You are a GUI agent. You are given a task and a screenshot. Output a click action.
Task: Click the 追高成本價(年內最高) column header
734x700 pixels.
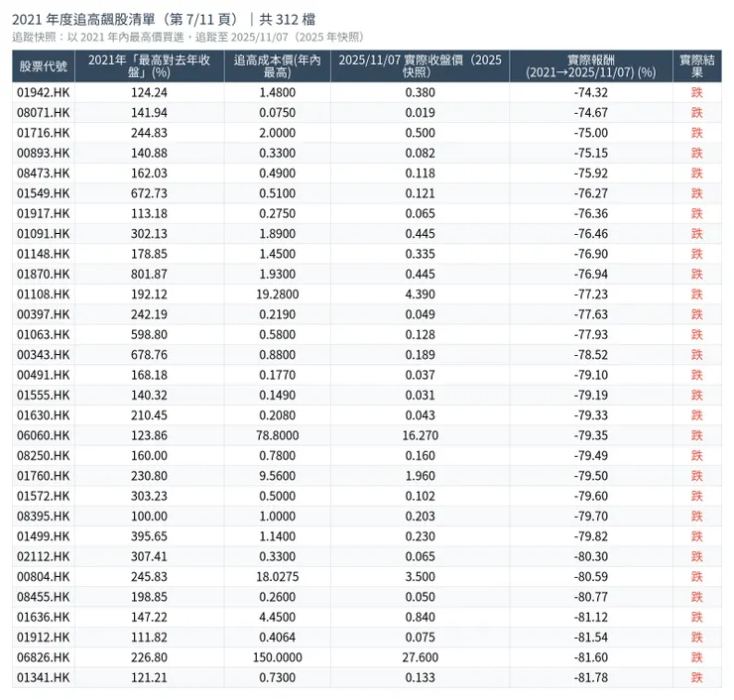[277, 66]
